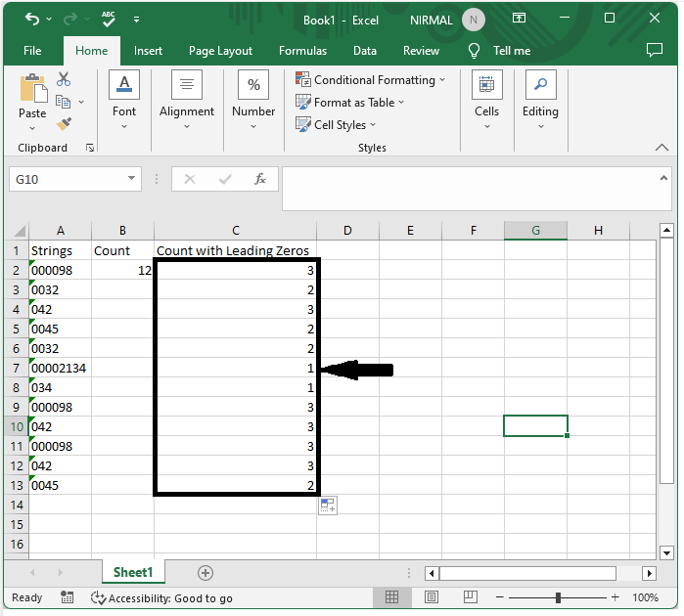Click the Copy icon
Image resolution: width=684 pixels, height=616 pixels.
[64, 102]
